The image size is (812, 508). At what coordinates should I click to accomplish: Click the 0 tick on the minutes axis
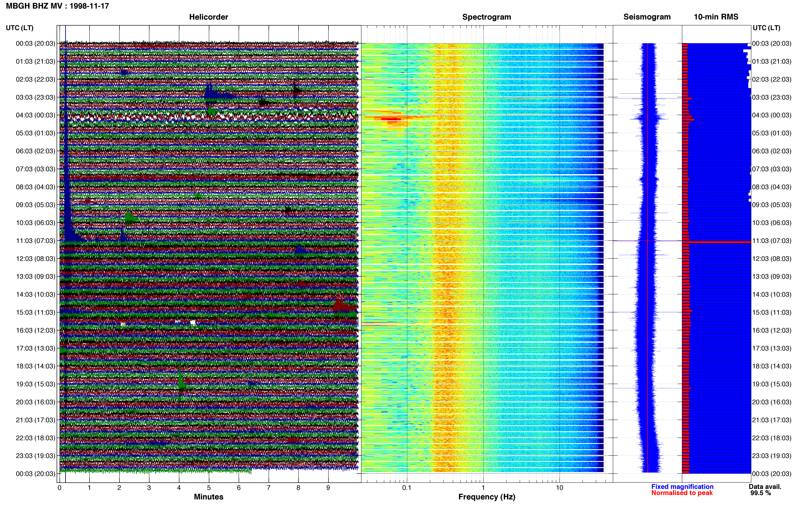(x=59, y=487)
